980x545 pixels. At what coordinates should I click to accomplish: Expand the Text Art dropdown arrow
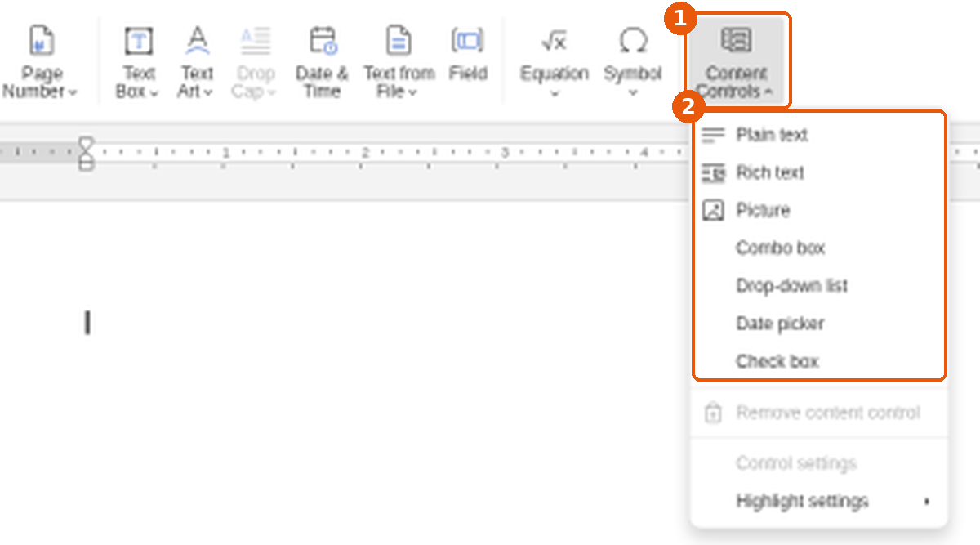[x=208, y=92]
